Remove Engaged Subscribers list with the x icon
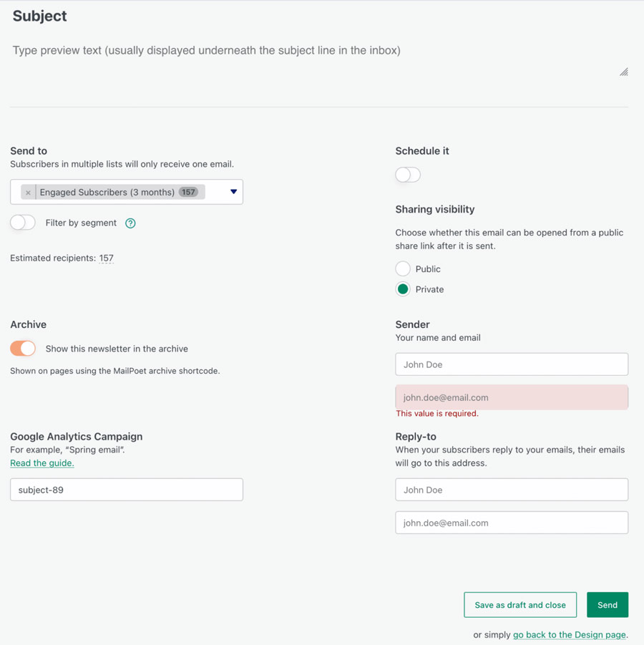The height and width of the screenshot is (645, 644). (x=28, y=192)
